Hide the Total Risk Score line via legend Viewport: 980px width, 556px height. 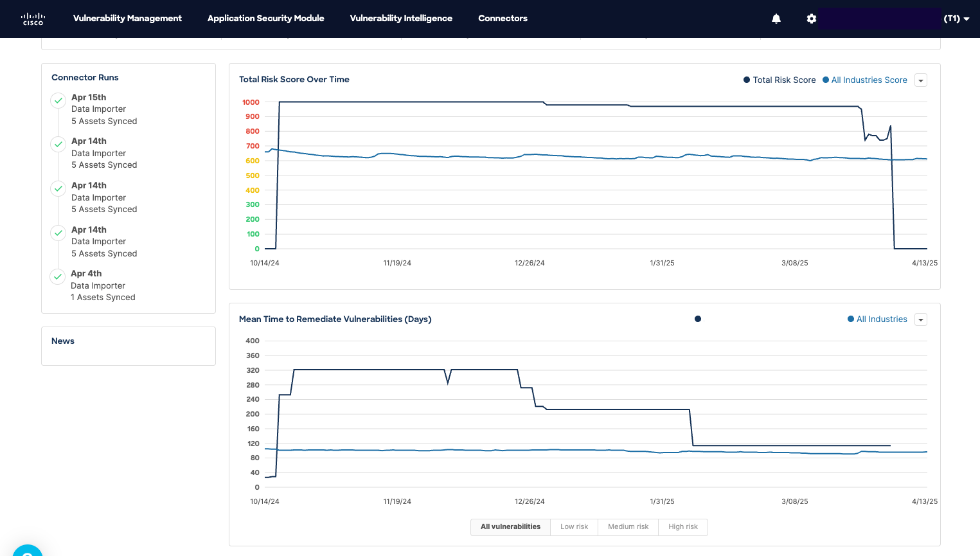pos(780,80)
